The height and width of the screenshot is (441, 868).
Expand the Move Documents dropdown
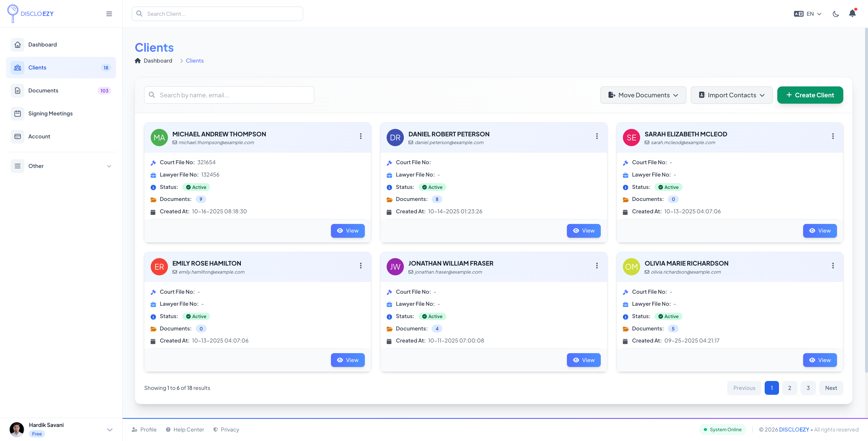[x=643, y=95]
